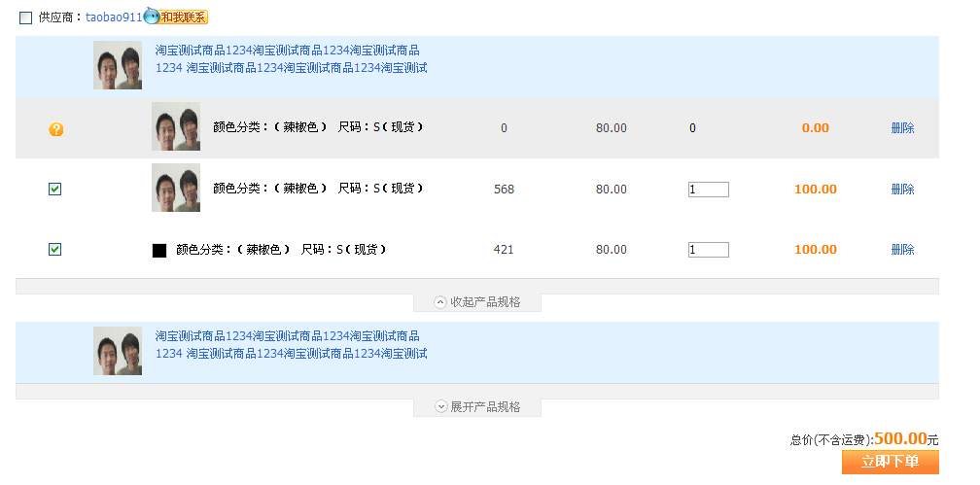
Task: Delete the item with 568 in stock
Action: click(x=902, y=190)
